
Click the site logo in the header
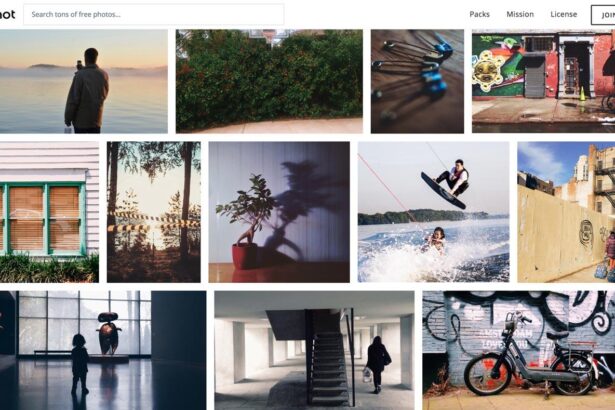point(7,15)
